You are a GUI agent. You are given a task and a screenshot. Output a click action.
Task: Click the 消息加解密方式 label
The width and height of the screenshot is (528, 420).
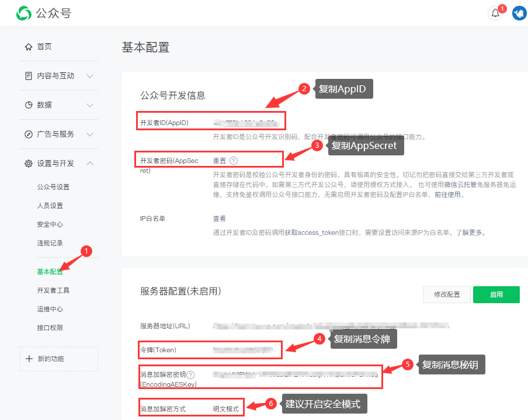coord(163,409)
